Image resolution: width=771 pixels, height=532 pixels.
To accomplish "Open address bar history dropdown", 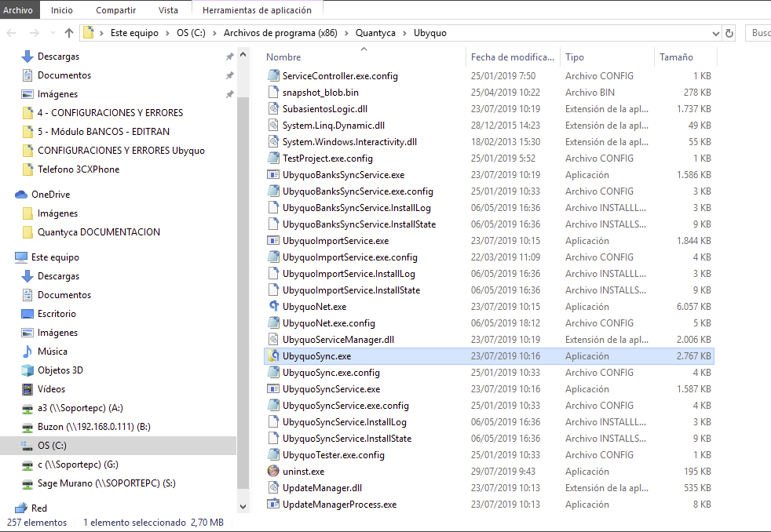I will 715,34.
